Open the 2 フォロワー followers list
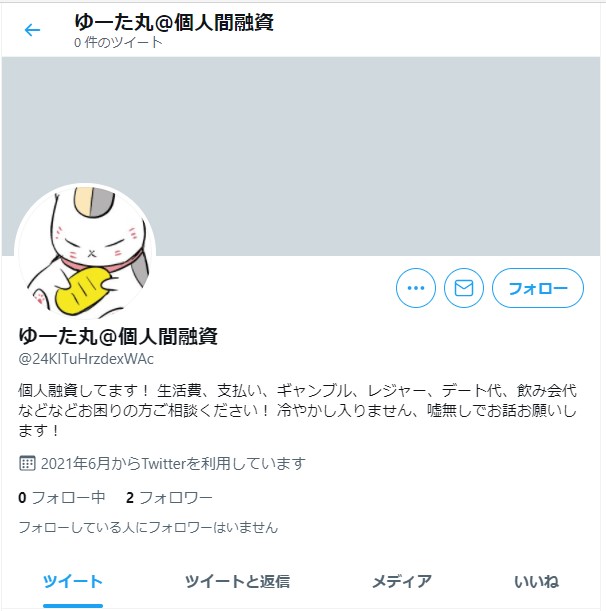The width and height of the screenshot is (606, 611). pos(169,498)
